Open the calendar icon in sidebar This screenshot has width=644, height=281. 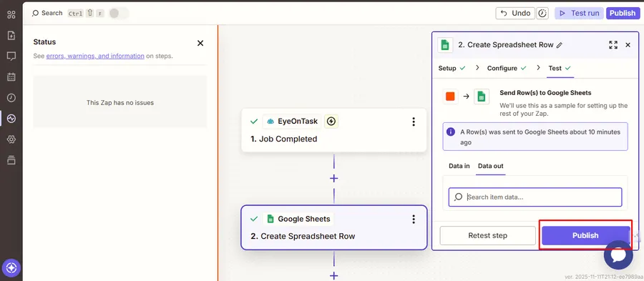(11, 77)
